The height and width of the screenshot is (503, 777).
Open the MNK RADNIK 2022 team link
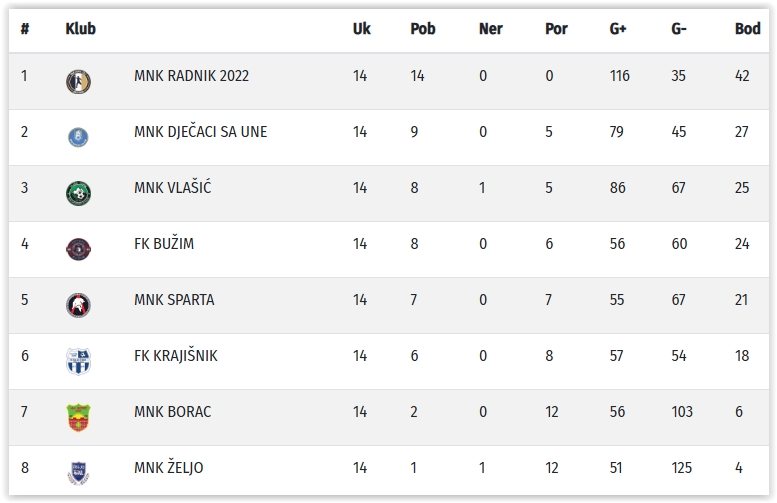tap(191, 76)
